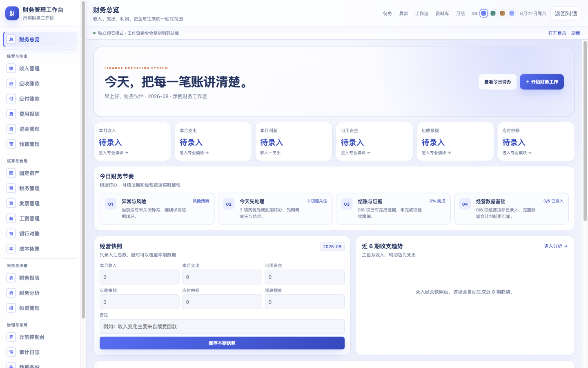Viewport: 588px width, 368px height.
Task: Click the 薪 icon for 工资管理
Action: 11,219
